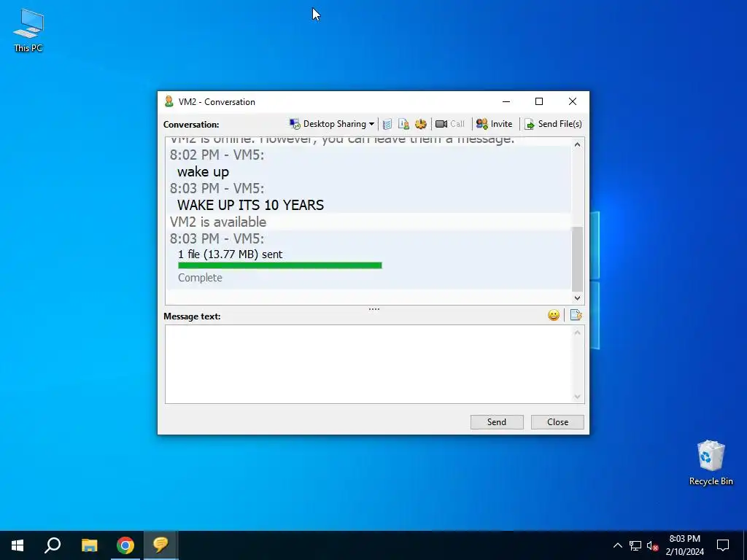Screen dimensions: 747x560
Task: Show hidden system tray icons
Action: [617, 545]
